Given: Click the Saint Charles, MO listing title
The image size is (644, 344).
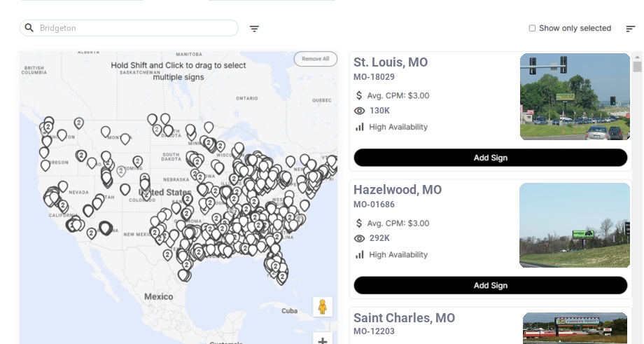Looking at the screenshot, I should tap(404, 318).
